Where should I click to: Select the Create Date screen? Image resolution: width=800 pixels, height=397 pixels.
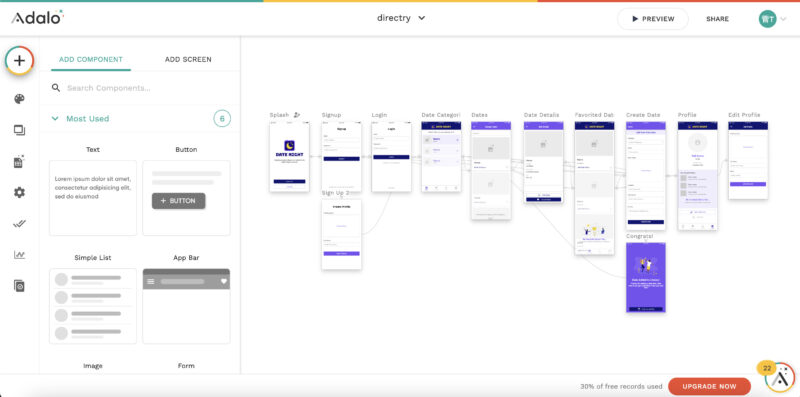[x=646, y=176]
